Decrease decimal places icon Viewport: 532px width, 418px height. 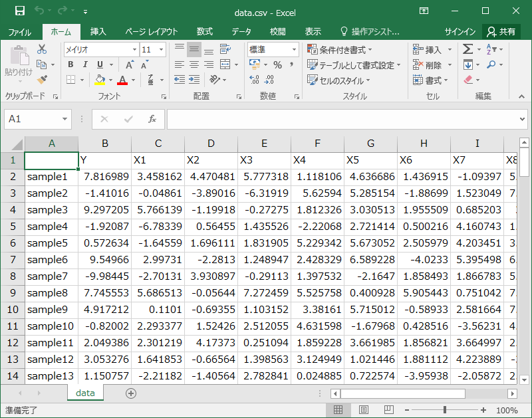[269, 80]
